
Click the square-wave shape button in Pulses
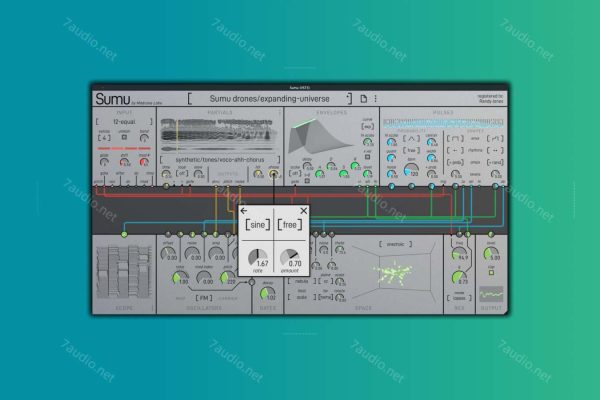pyautogui.click(x=455, y=139)
